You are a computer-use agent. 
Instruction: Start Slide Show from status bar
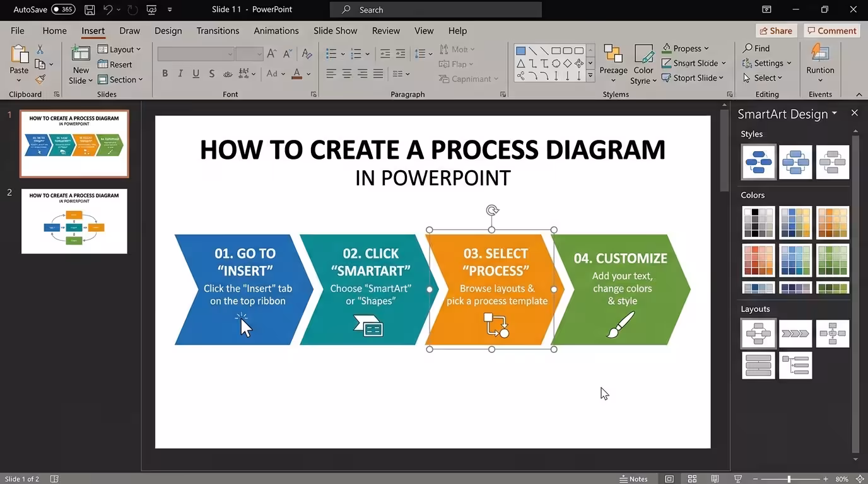coord(737,479)
